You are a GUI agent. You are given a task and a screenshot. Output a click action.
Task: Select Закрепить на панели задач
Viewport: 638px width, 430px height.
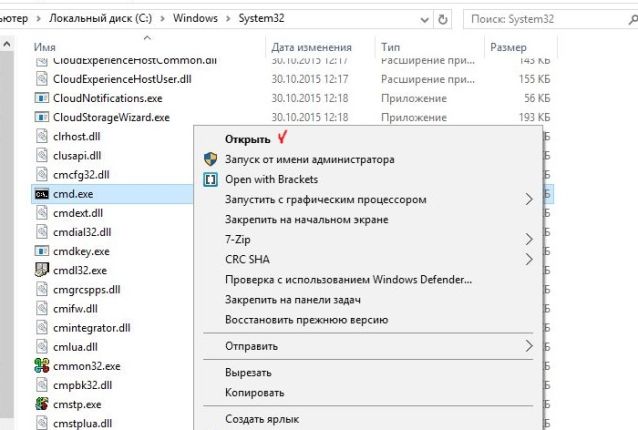[293, 300]
